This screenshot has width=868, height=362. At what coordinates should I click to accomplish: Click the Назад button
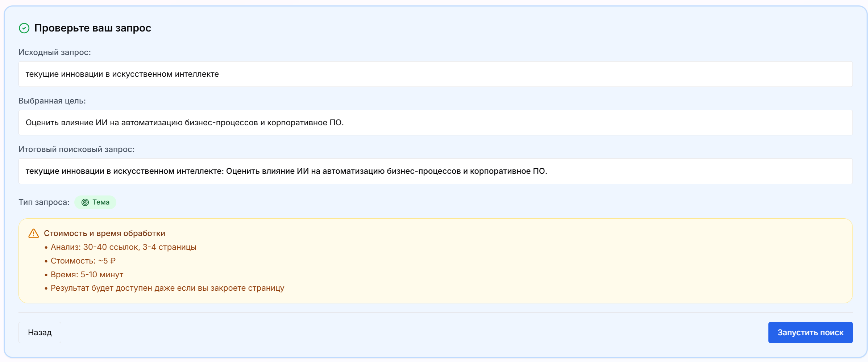tap(40, 332)
